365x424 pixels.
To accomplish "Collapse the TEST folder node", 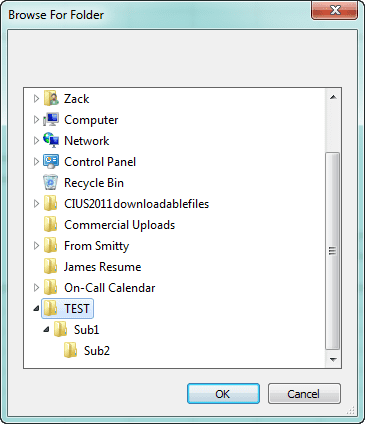I will (x=36, y=309).
